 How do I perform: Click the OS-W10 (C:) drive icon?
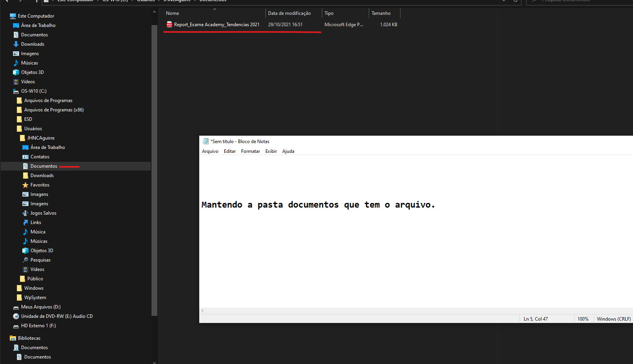coord(16,91)
